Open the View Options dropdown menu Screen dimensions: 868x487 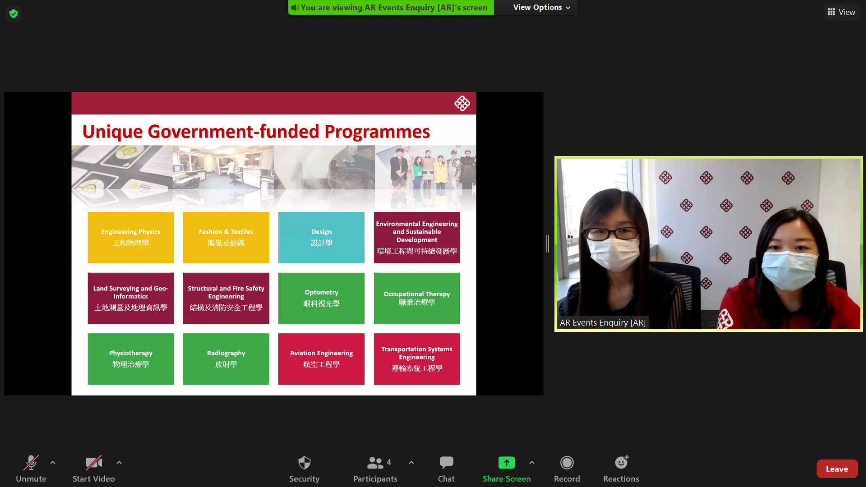click(x=542, y=8)
